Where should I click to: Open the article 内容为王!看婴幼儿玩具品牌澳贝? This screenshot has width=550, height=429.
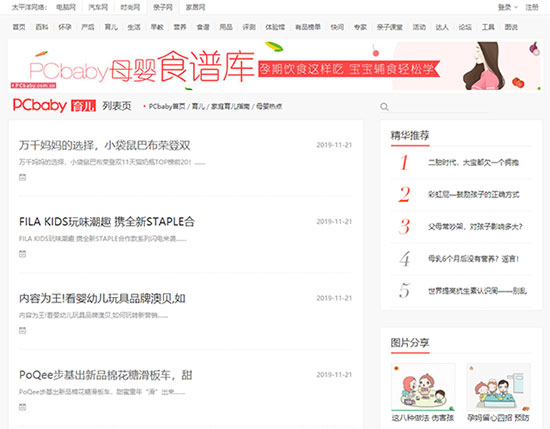(x=102, y=299)
